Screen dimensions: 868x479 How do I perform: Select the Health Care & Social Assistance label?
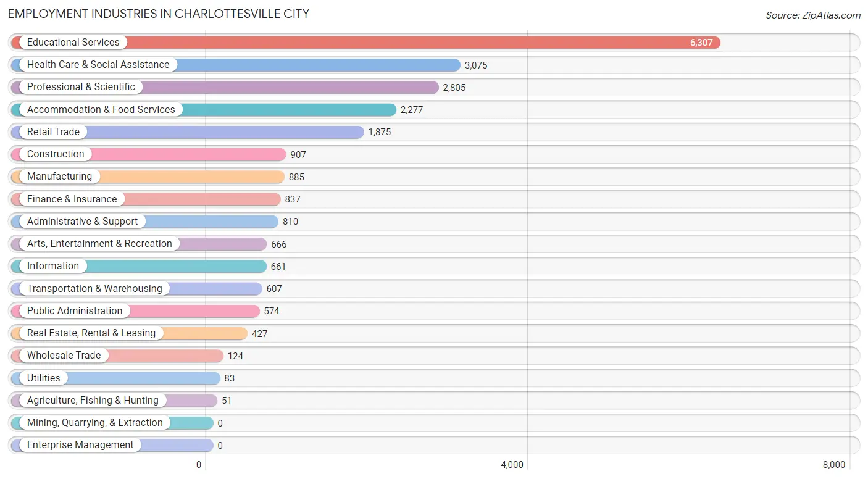pos(98,64)
